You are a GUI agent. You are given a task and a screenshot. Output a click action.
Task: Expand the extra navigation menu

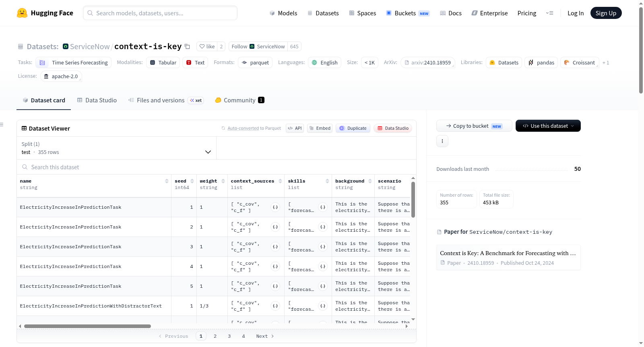(x=549, y=13)
